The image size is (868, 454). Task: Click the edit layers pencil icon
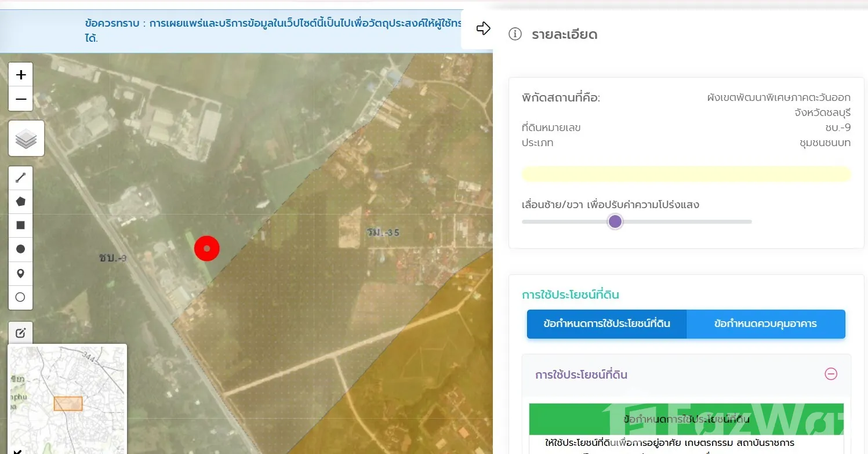21,333
